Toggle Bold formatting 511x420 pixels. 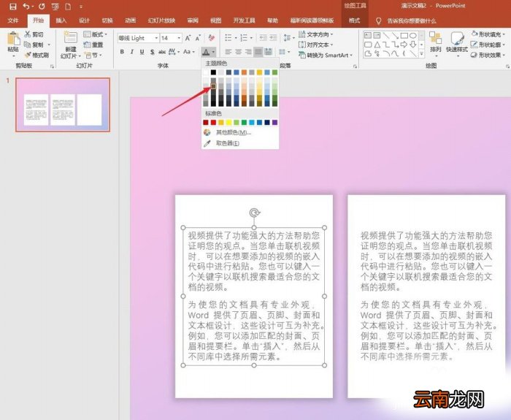pyautogui.click(x=122, y=52)
